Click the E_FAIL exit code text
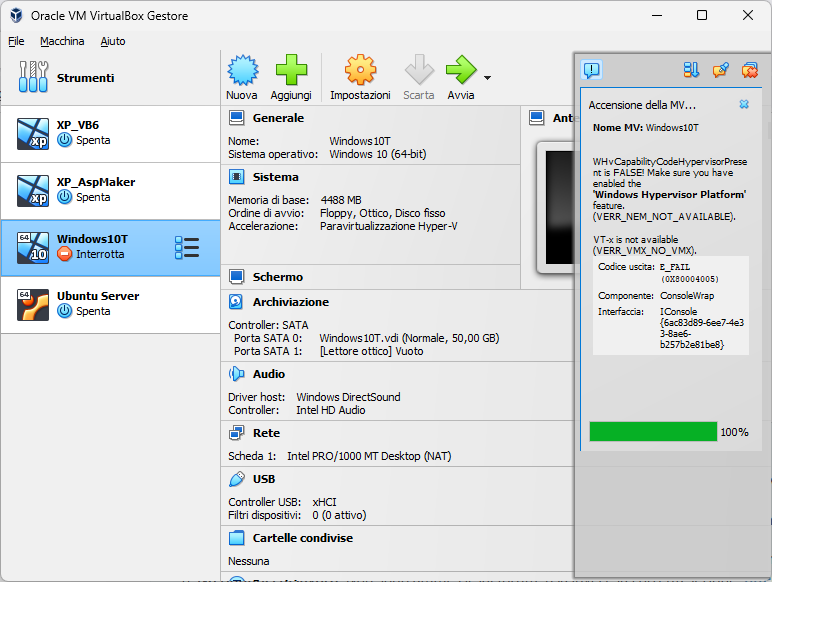This screenshot has width=832, height=624. click(x=675, y=267)
